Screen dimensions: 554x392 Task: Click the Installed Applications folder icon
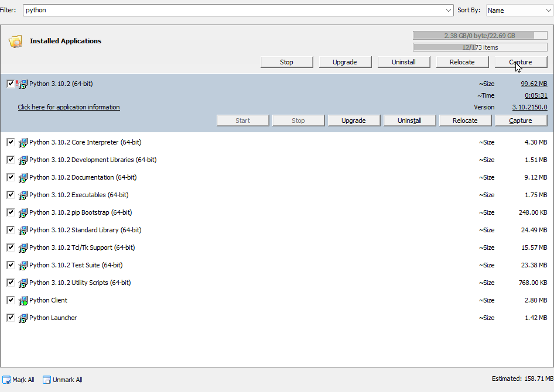pyautogui.click(x=16, y=41)
